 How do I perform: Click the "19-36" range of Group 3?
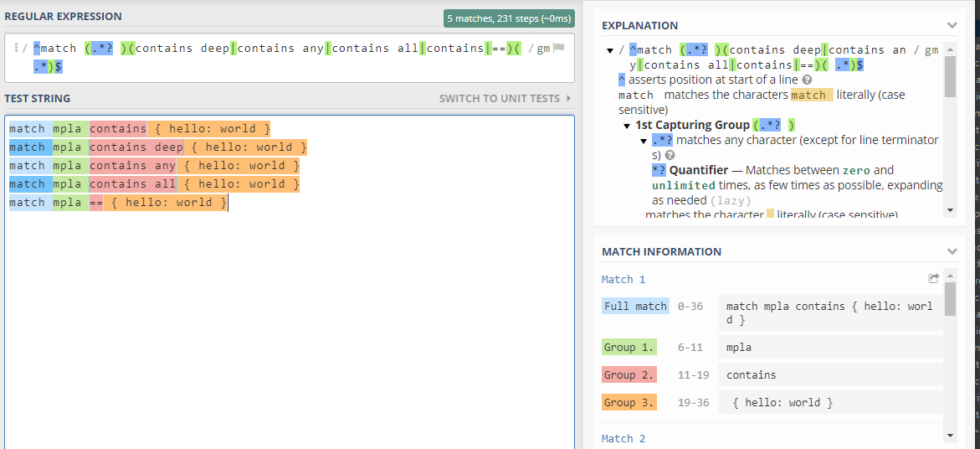694,402
